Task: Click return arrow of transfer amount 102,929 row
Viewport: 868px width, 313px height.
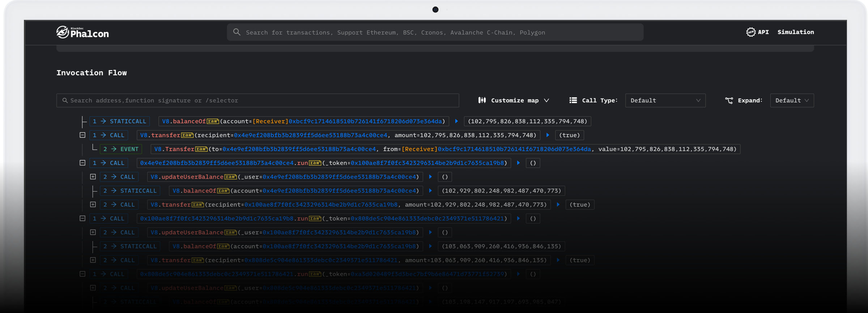Action: pos(558,205)
